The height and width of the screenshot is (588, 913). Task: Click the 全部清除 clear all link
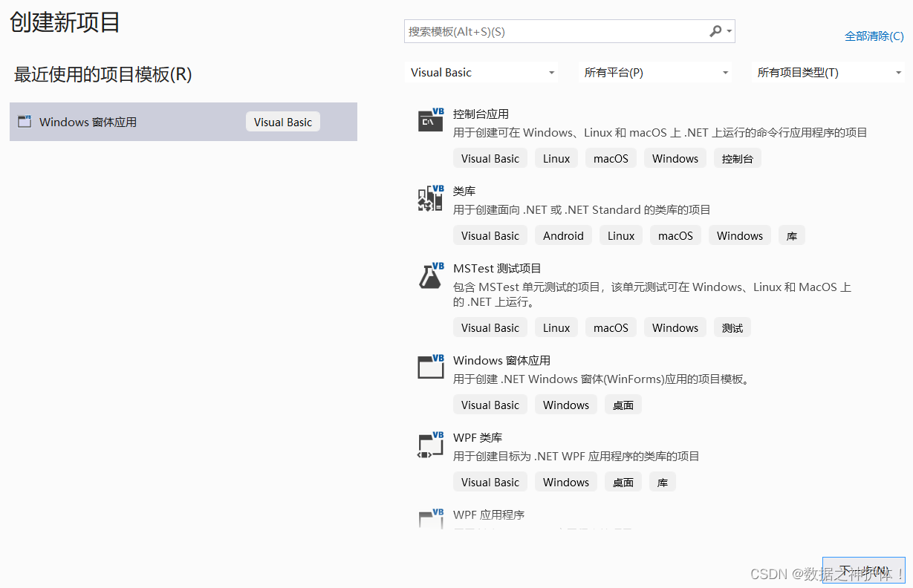pos(874,36)
